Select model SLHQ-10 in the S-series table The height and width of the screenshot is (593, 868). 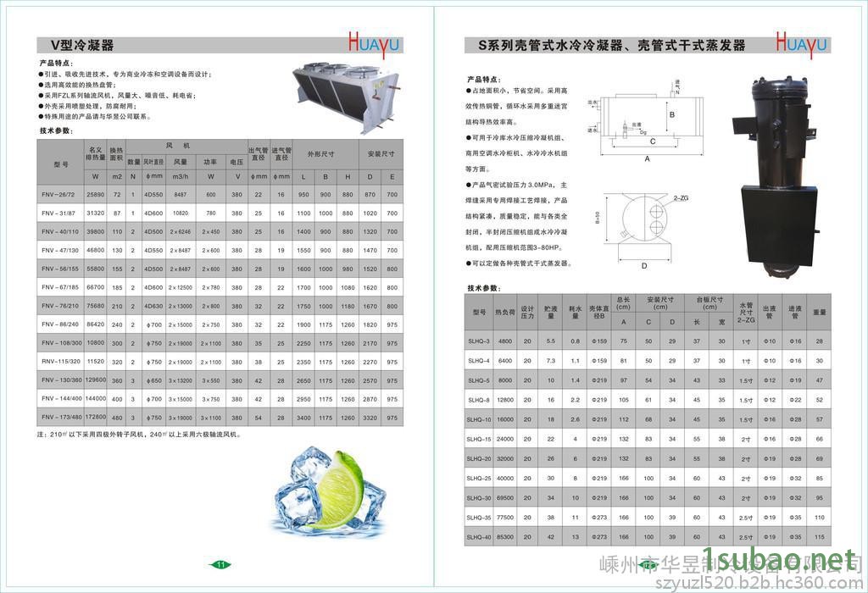click(x=479, y=419)
